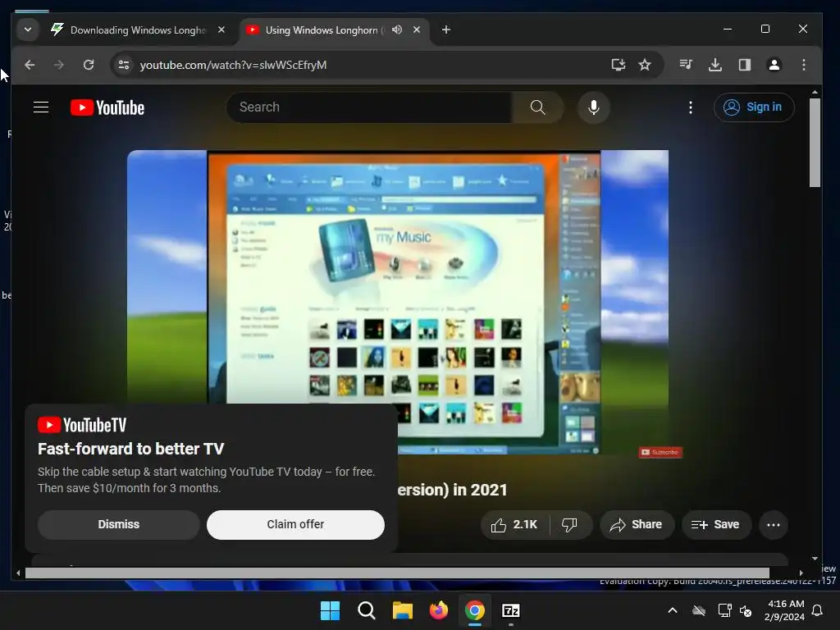
Task: Go back to the previous page
Action: pyautogui.click(x=30, y=65)
